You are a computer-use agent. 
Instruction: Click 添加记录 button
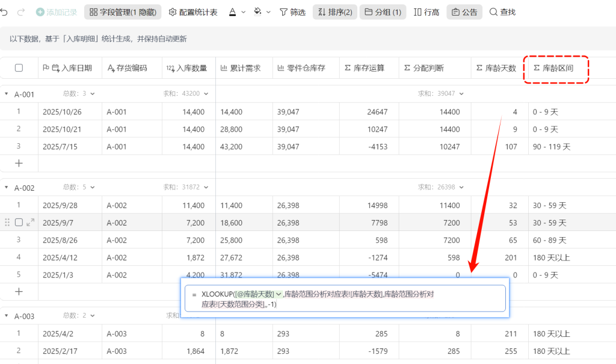click(x=57, y=12)
